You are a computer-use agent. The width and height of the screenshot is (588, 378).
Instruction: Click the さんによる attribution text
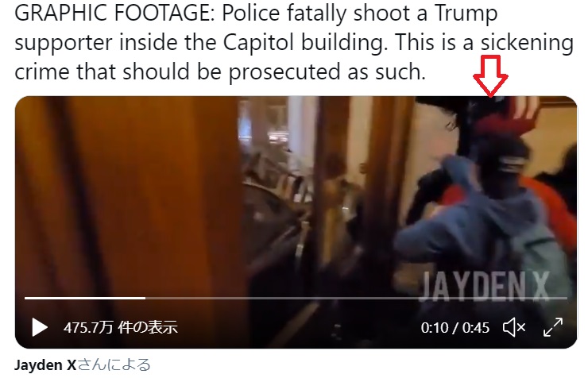click(114, 364)
